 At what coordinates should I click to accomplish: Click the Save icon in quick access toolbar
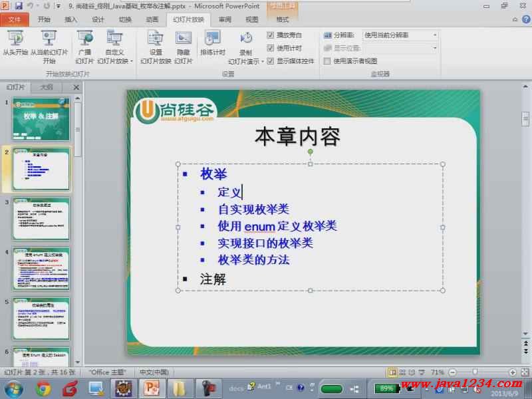(19, 6)
